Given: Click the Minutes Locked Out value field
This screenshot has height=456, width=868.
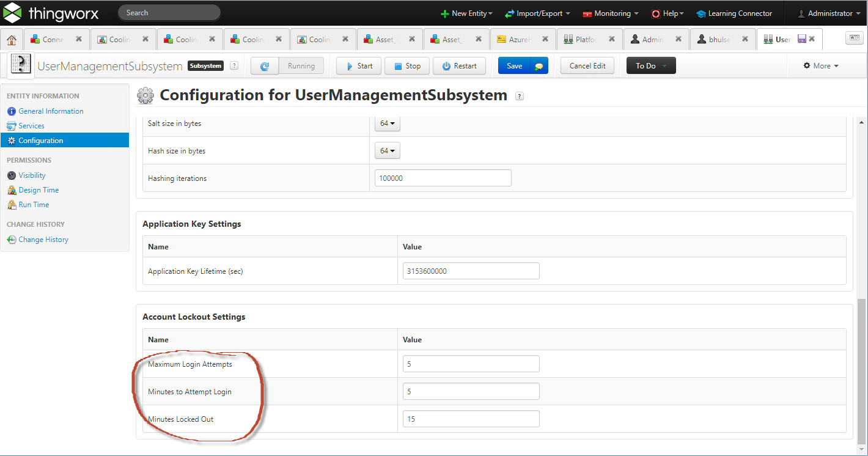Looking at the screenshot, I should (471, 419).
